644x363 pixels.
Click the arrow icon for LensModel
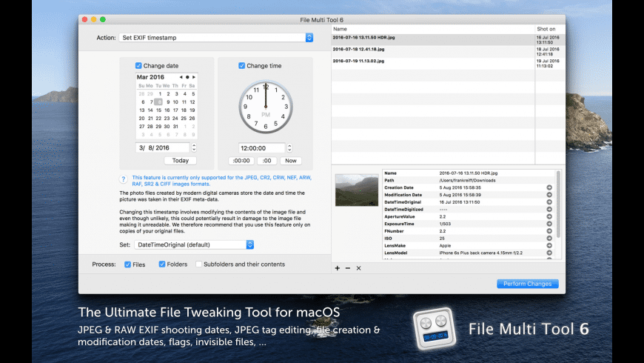(x=549, y=253)
